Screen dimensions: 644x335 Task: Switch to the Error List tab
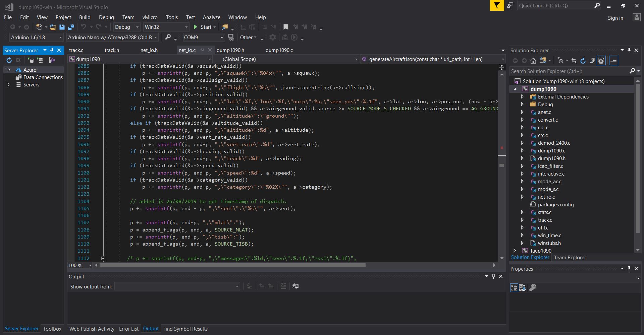tap(129, 329)
